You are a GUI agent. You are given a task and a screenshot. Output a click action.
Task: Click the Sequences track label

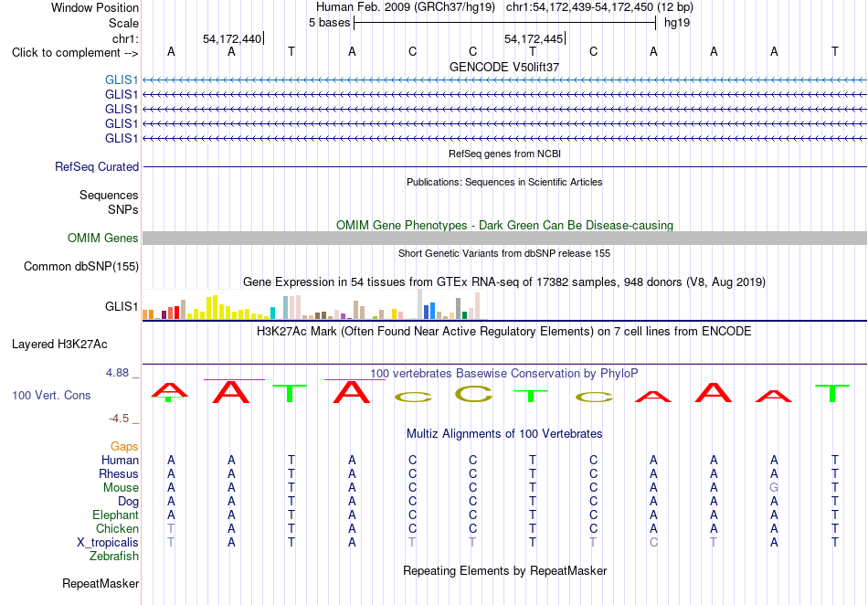pyautogui.click(x=109, y=195)
